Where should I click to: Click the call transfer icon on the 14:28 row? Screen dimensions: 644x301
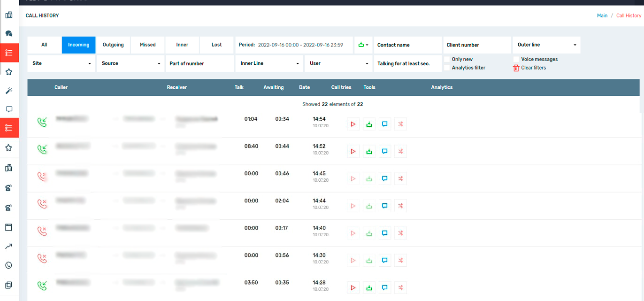(400, 287)
